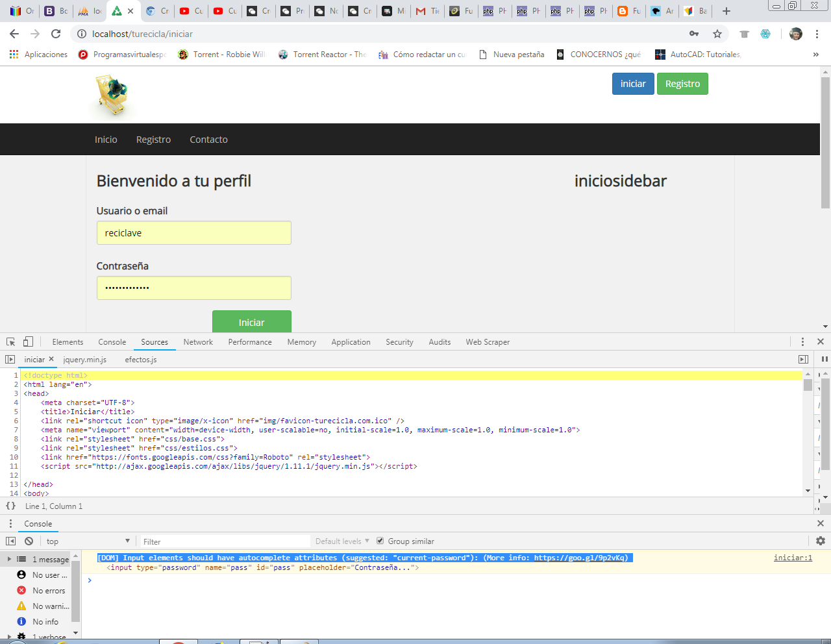Click the Contacto navigation link

(x=208, y=140)
